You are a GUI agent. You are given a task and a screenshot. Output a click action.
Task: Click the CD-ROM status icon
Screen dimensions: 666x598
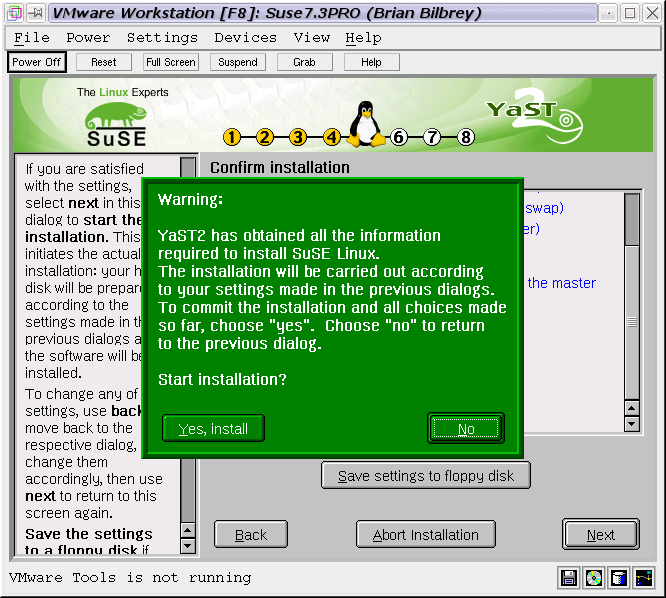pos(594,578)
